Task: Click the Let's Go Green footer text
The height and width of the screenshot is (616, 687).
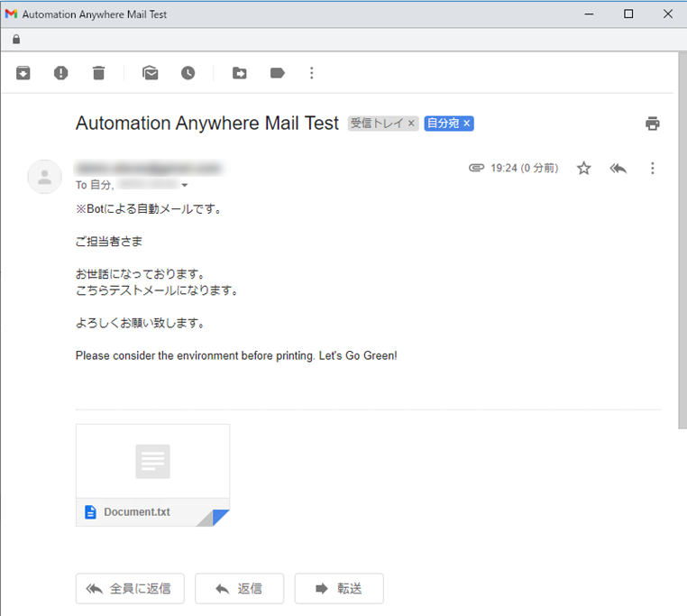Action: (358, 355)
